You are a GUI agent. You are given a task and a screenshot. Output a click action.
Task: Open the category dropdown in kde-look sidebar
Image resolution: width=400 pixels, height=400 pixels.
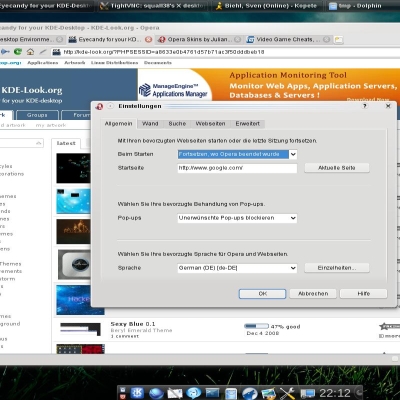pos(38,143)
